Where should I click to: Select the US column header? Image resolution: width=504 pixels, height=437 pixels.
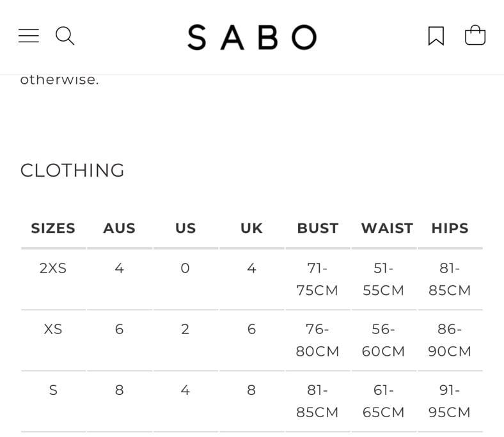click(x=185, y=228)
